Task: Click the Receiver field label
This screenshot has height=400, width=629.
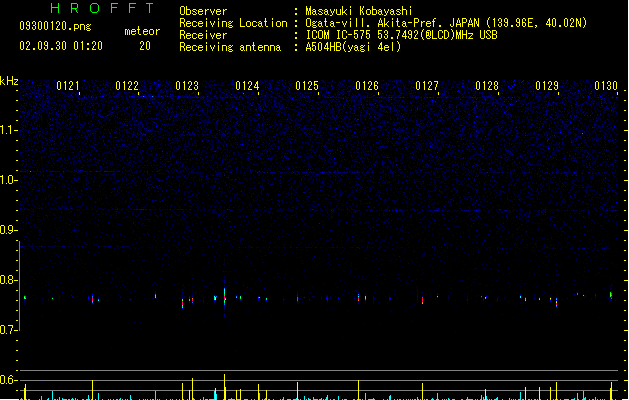Action: [x=203, y=35]
